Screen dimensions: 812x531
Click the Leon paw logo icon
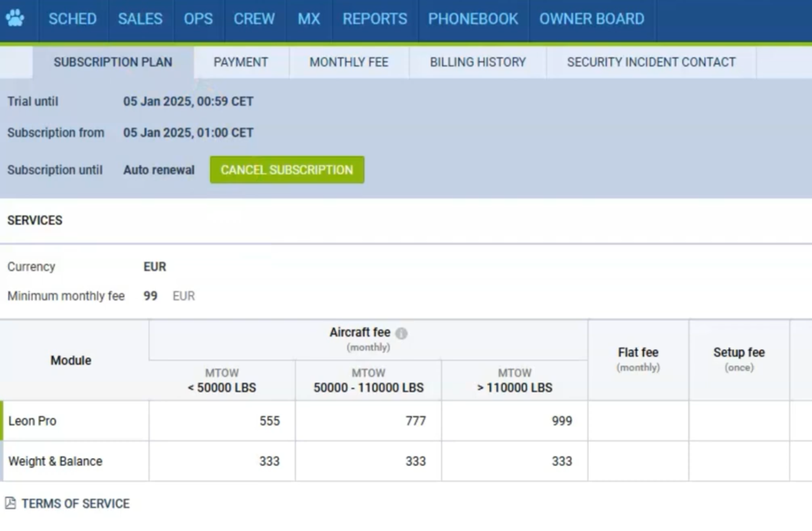[x=15, y=19]
